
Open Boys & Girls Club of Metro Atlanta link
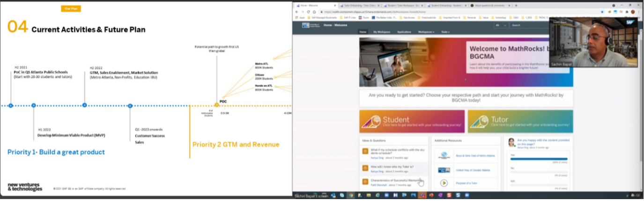click(x=476, y=156)
